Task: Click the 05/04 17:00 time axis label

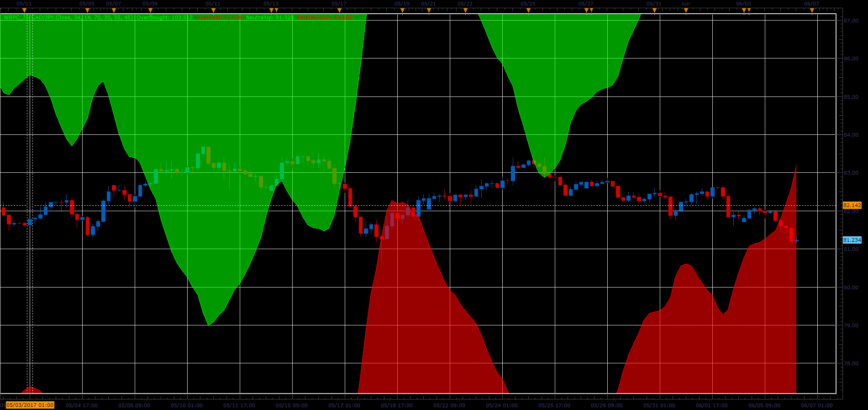Action: 82,405
